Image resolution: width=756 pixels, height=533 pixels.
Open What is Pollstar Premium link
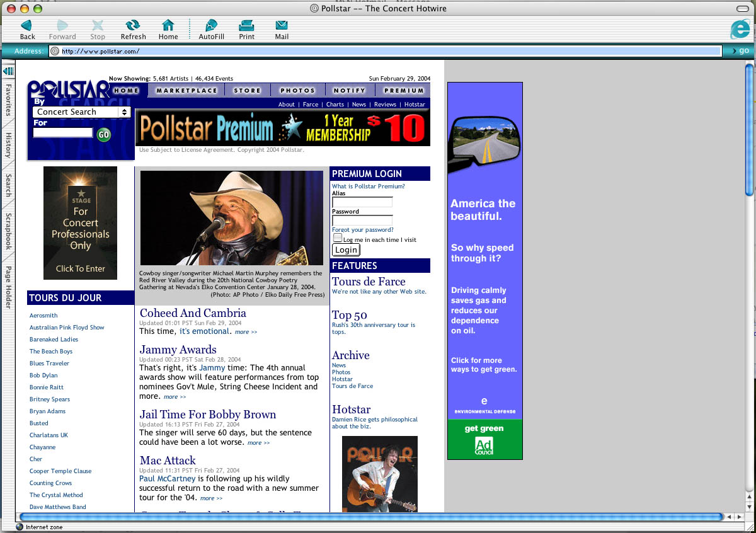point(369,186)
